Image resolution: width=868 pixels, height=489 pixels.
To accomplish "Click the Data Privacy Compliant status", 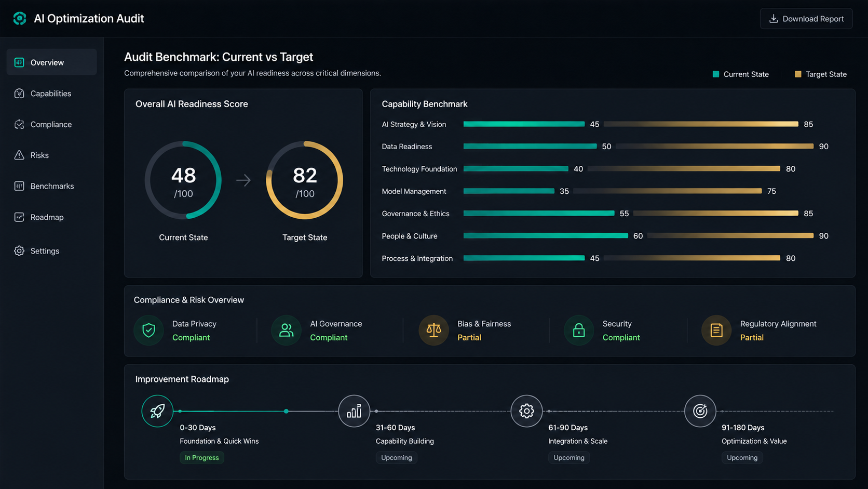I will click(x=191, y=338).
